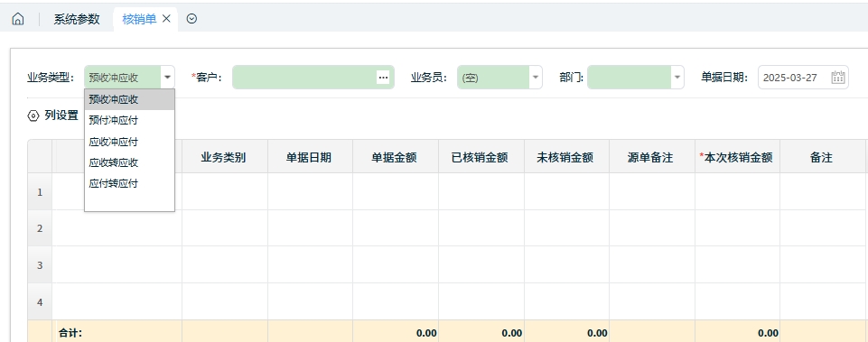Click the 本次核销金额 column header

(737, 158)
